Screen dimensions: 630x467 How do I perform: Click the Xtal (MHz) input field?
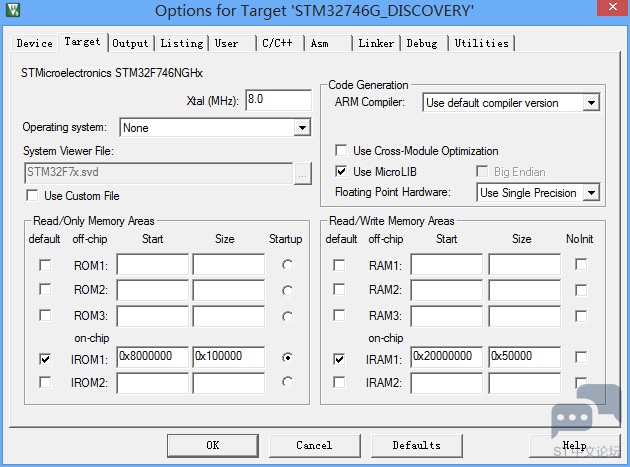pyautogui.click(x=277, y=100)
